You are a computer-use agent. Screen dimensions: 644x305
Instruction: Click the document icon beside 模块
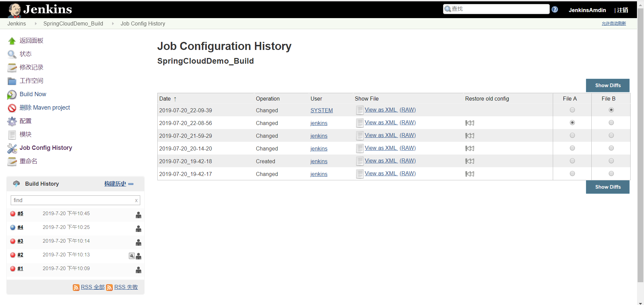[12, 135]
